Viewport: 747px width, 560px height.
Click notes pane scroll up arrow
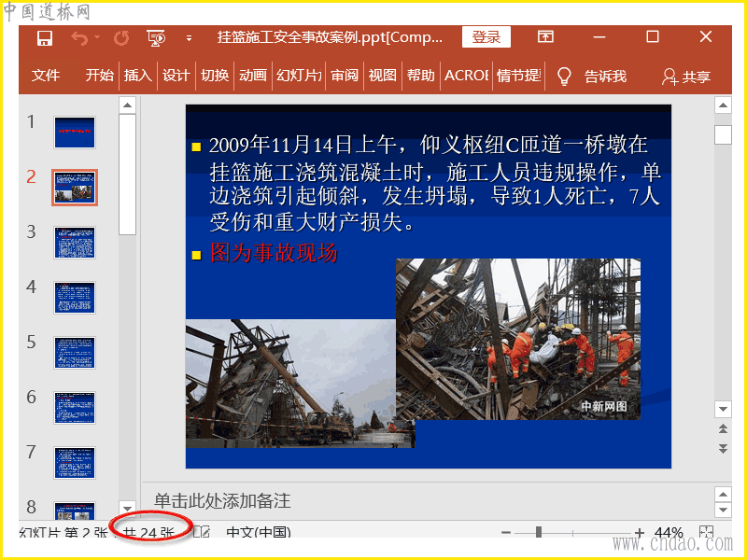tap(723, 495)
